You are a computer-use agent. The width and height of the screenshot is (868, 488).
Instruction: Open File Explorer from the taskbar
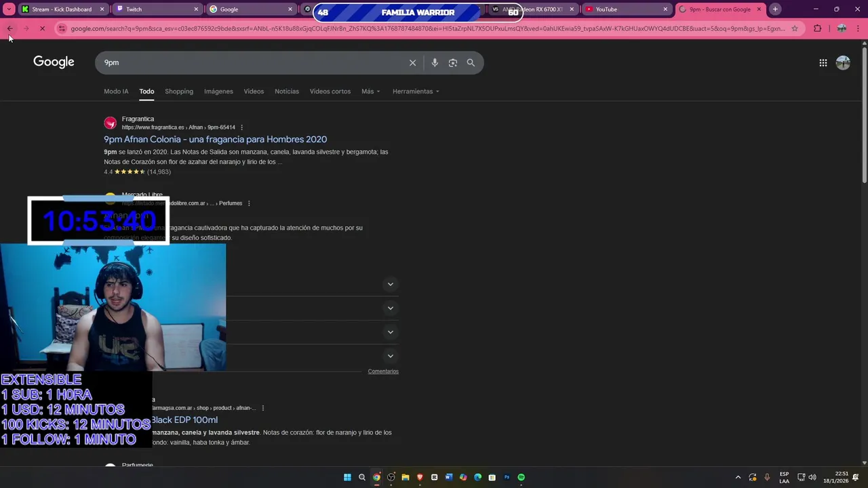click(406, 477)
